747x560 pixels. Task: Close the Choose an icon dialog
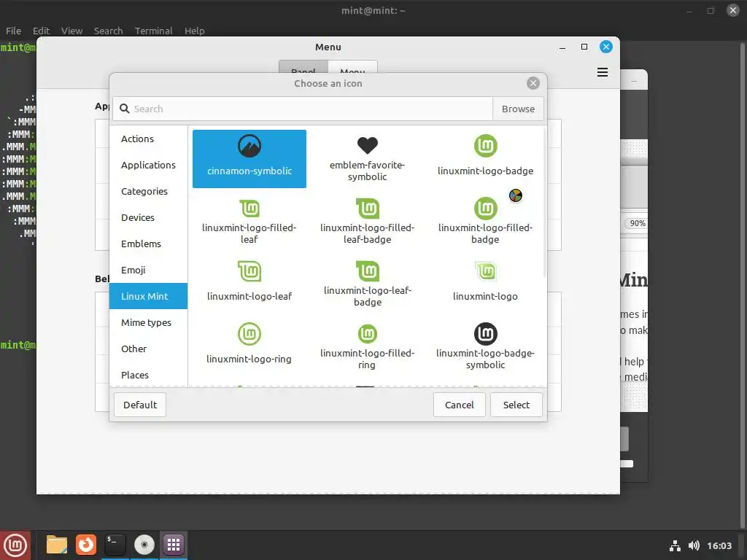point(533,83)
